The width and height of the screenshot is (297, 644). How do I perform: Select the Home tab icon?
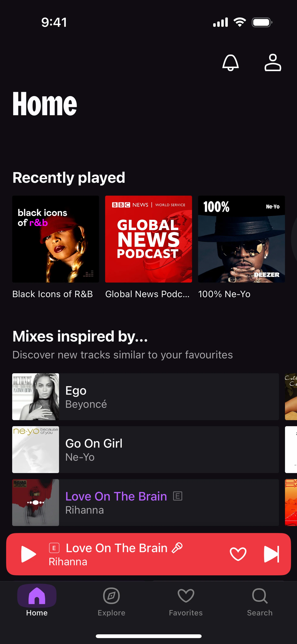(x=37, y=596)
